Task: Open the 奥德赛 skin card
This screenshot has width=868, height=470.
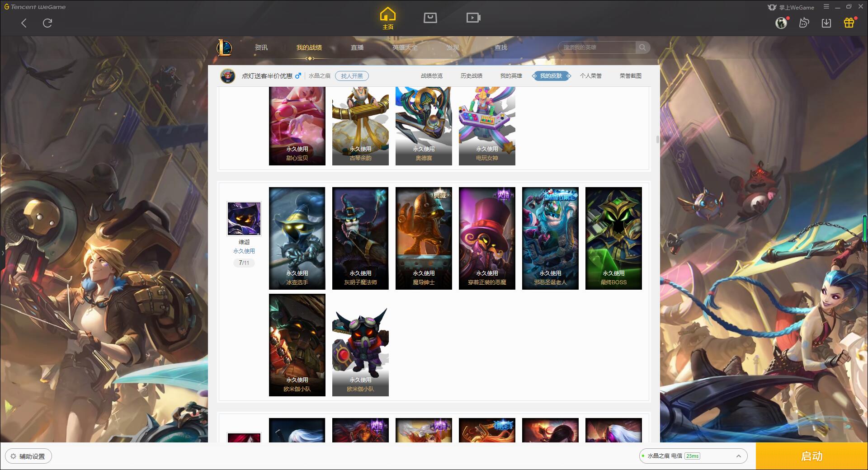Action: click(x=424, y=126)
